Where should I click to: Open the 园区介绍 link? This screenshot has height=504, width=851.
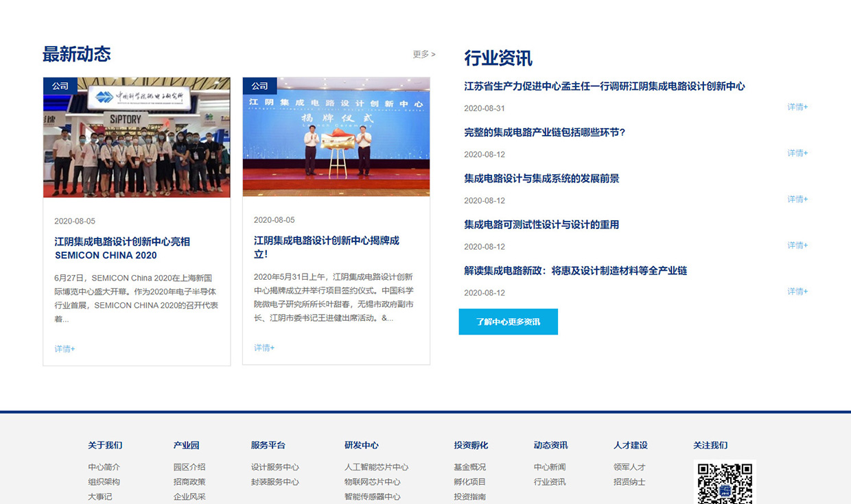click(188, 467)
